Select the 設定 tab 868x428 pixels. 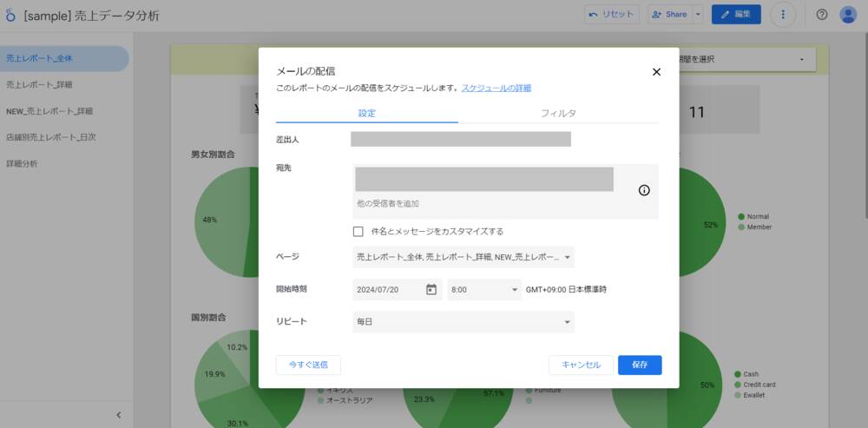click(x=366, y=114)
